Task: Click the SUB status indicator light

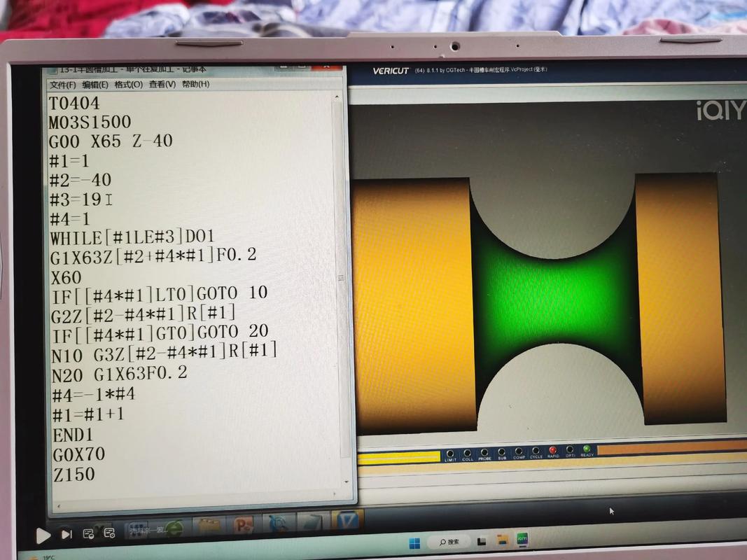Action: (502, 452)
